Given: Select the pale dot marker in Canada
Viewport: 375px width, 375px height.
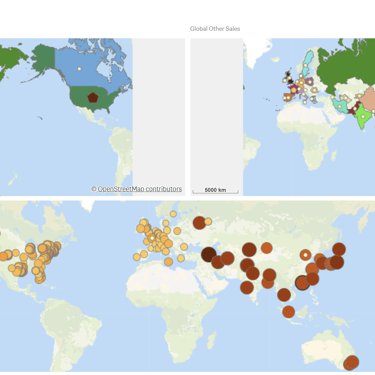Looking at the screenshot, I should click(x=79, y=69).
